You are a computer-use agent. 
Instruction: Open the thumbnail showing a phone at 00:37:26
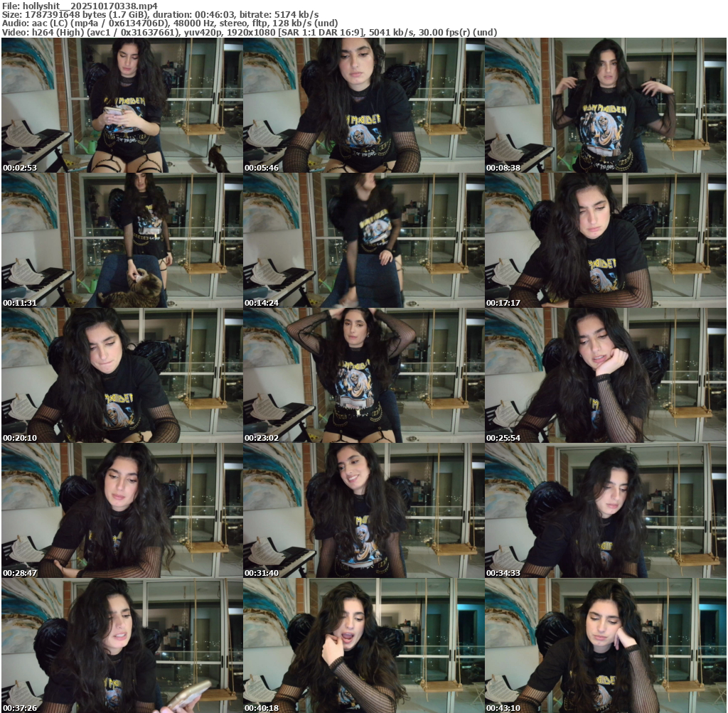pyautogui.click(x=122, y=645)
